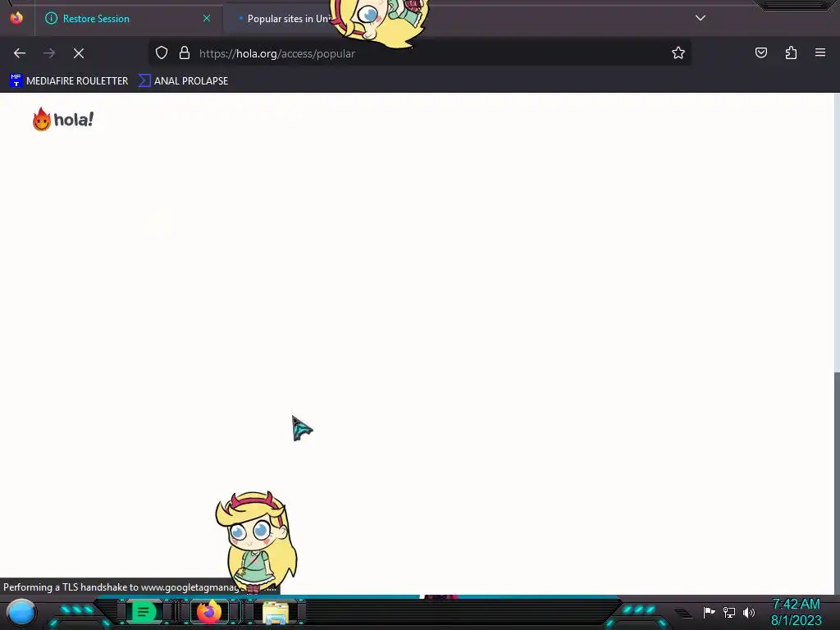Open File Explorer from taskbar
Image resolution: width=840 pixels, height=630 pixels.
(276, 612)
